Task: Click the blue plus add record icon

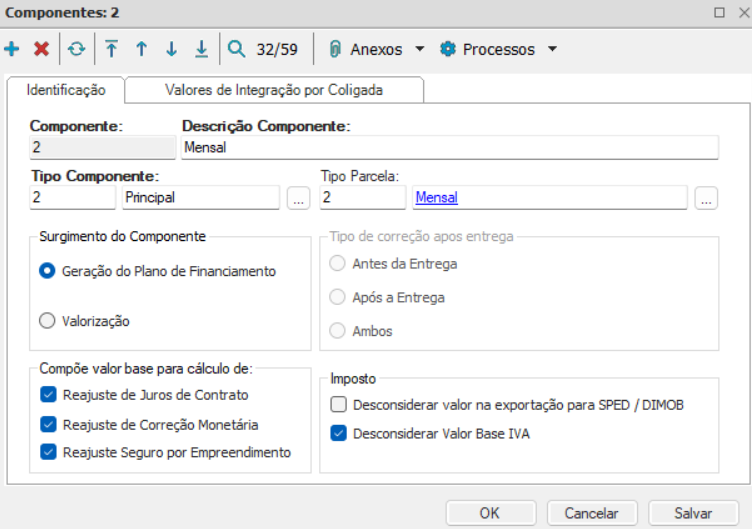Action: (x=12, y=49)
